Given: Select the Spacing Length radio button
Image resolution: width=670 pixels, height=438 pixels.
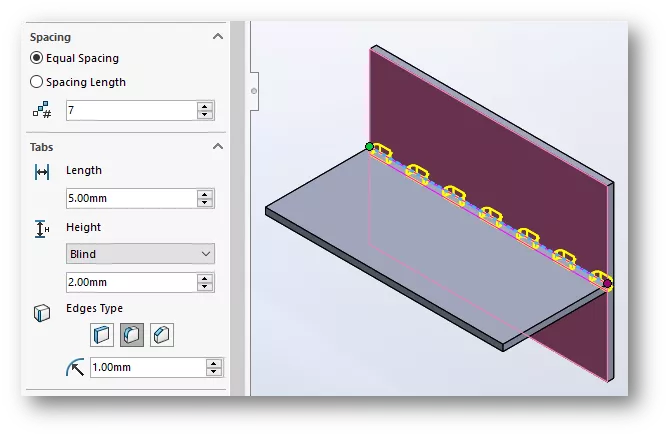Looking at the screenshot, I should (36, 82).
